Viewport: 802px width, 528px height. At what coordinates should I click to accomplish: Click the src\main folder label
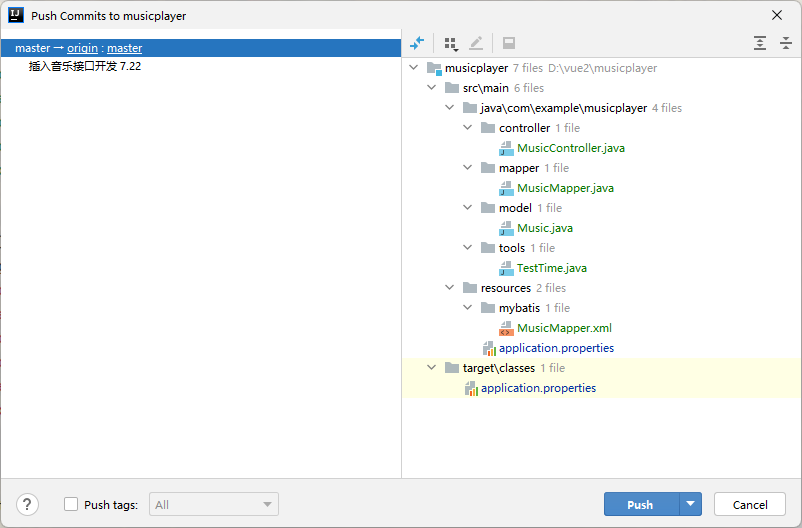tap(485, 88)
